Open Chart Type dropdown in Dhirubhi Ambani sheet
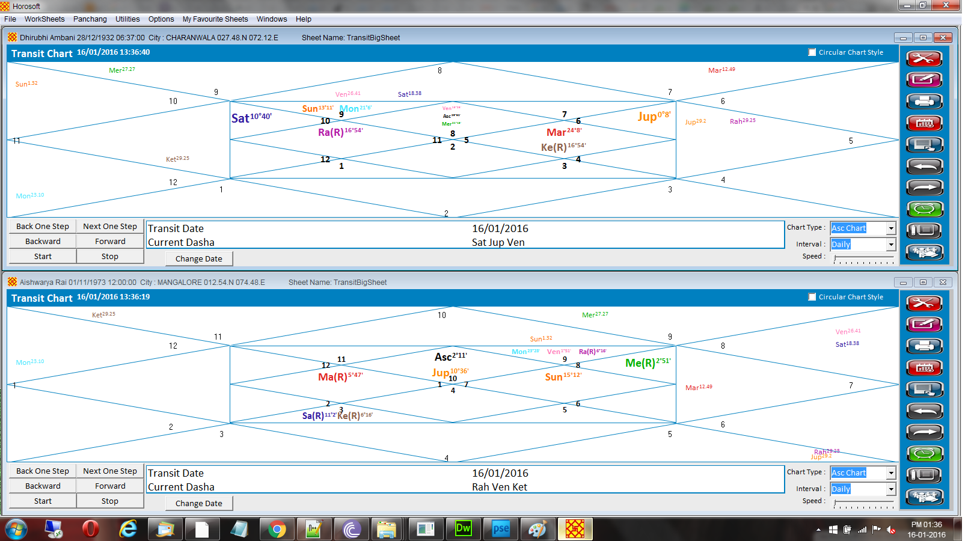This screenshot has width=980, height=541. coord(892,228)
